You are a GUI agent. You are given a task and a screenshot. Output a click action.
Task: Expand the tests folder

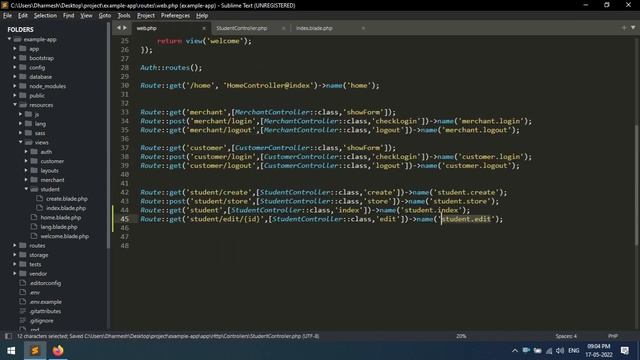[x=15, y=264]
